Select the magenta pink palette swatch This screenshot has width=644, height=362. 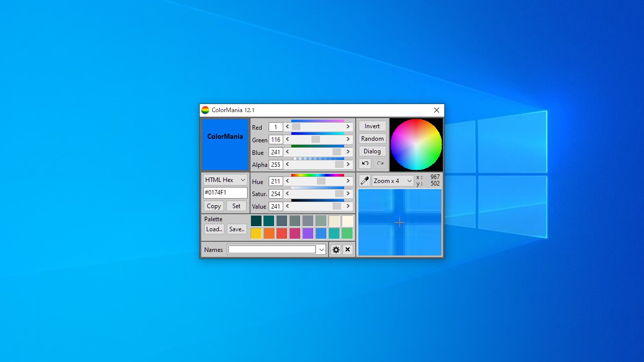click(x=295, y=233)
